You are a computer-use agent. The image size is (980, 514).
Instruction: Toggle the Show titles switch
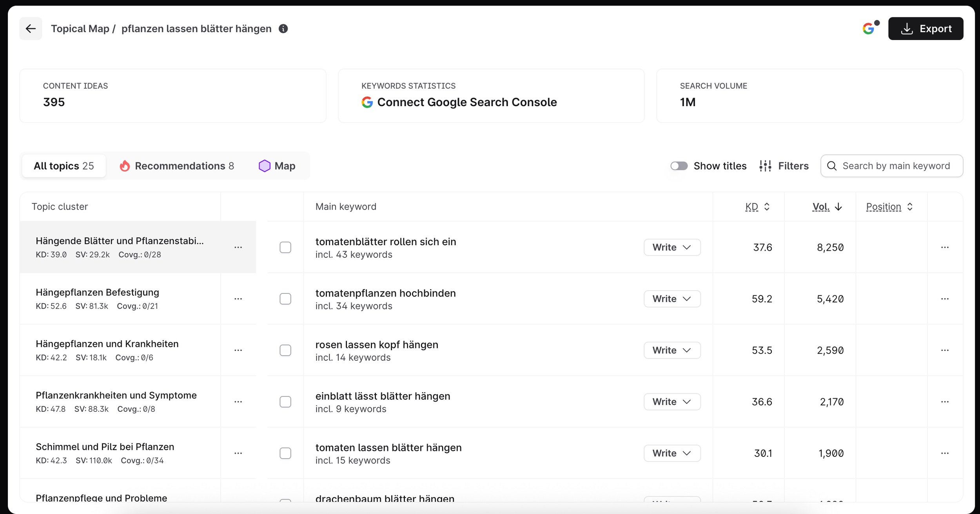click(679, 166)
